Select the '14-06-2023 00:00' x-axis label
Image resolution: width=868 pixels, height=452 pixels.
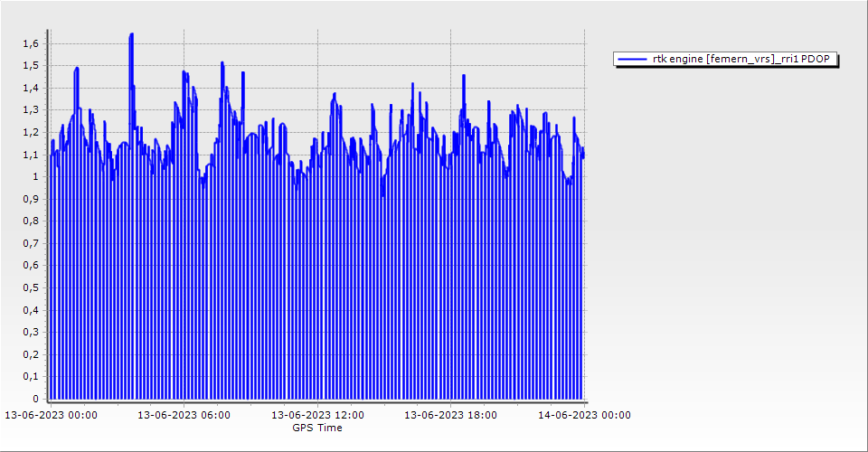[584, 415]
